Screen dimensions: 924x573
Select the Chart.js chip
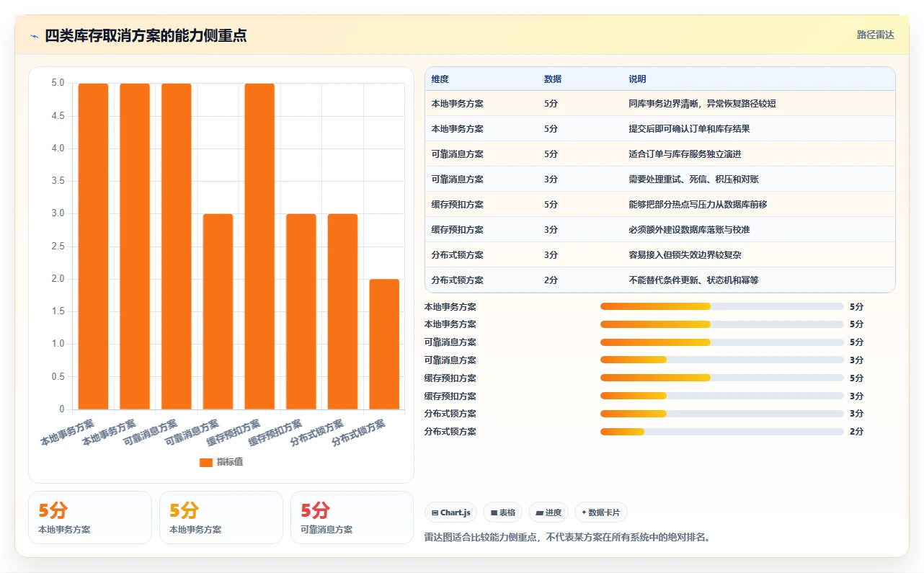(x=450, y=512)
